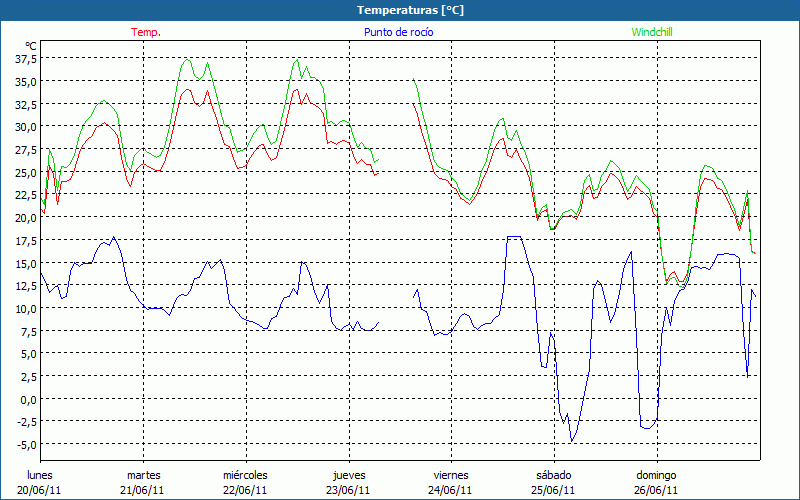The height and width of the screenshot is (500, 800).
Task: Select the martes day label
Action: (x=143, y=475)
